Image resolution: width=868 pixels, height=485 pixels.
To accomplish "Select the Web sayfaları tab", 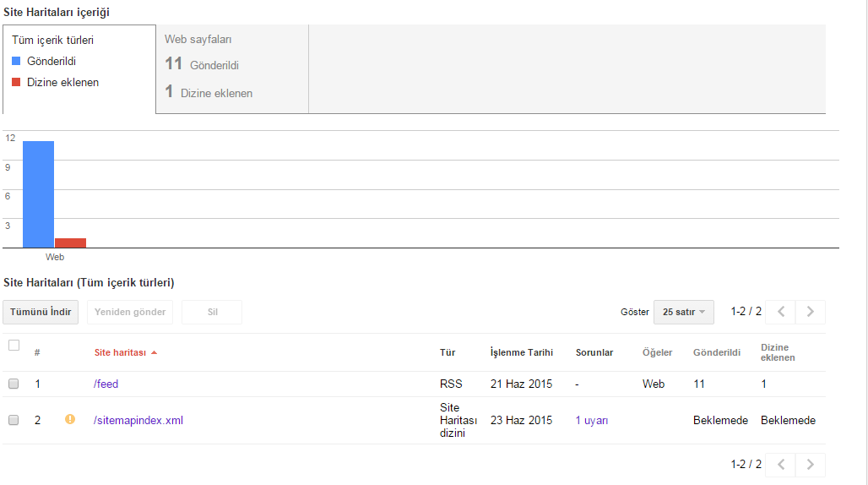I will coord(232,69).
